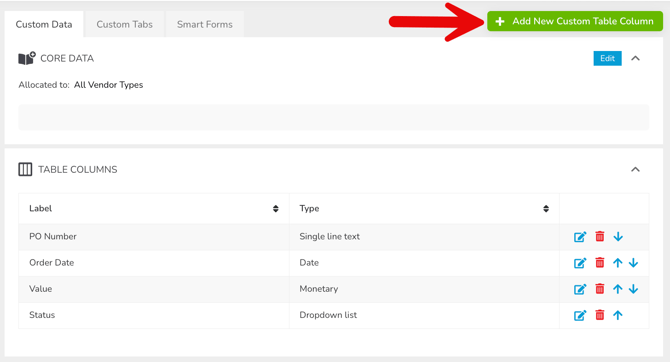Collapse the Core Data section

coord(635,58)
